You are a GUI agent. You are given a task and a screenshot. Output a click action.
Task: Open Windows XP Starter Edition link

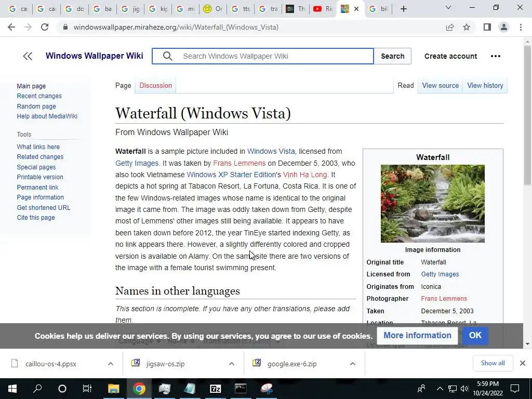(x=231, y=175)
